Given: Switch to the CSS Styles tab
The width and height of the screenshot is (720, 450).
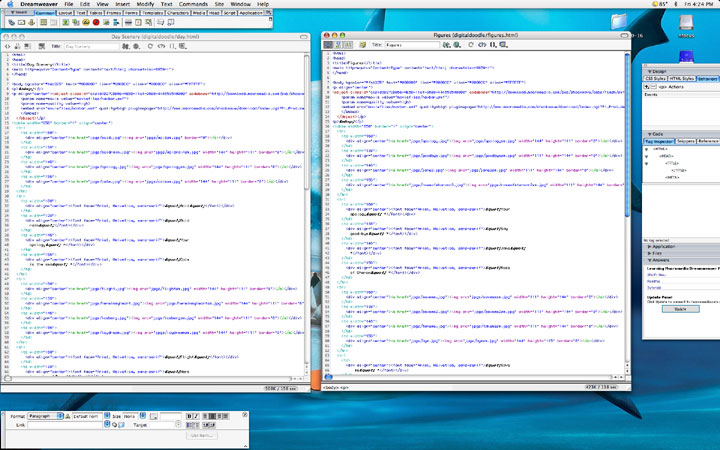Looking at the screenshot, I should pos(657,79).
